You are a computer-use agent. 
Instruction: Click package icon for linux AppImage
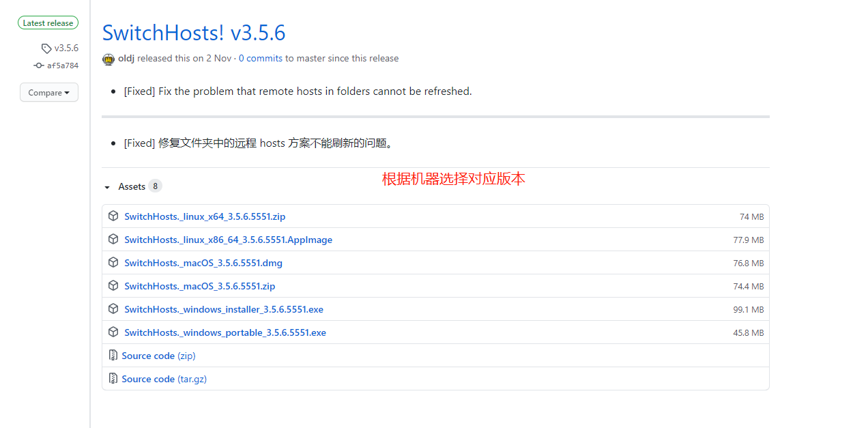click(x=113, y=240)
